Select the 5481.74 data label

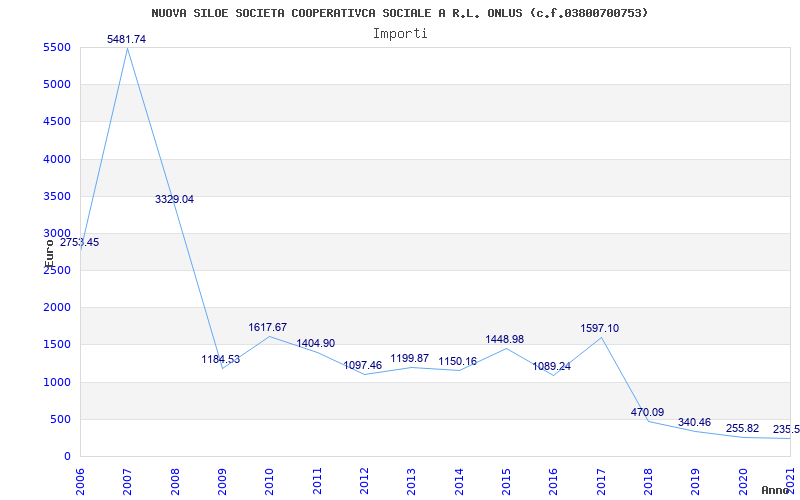[127, 39]
